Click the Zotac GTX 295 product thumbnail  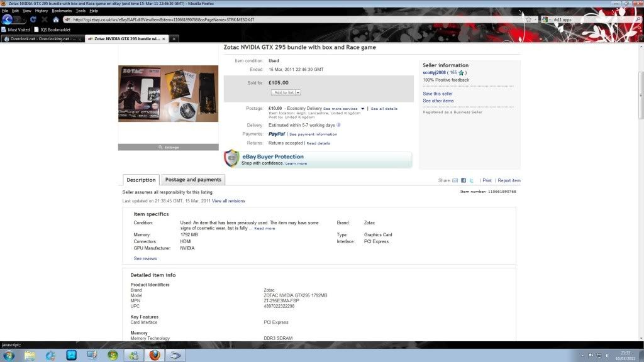tap(169, 94)
